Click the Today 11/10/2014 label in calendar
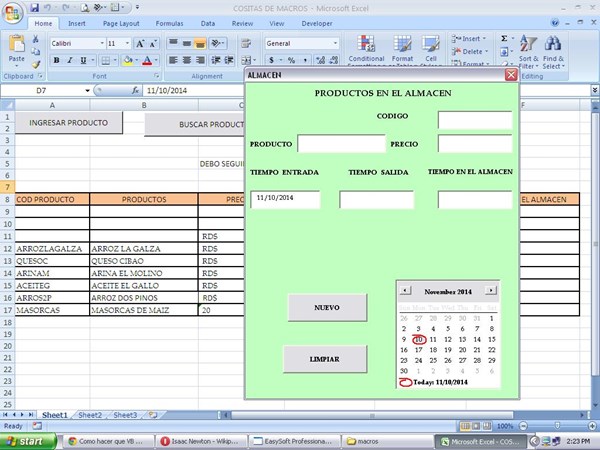Viewport: 600px width, 450px height. [440, 382]
